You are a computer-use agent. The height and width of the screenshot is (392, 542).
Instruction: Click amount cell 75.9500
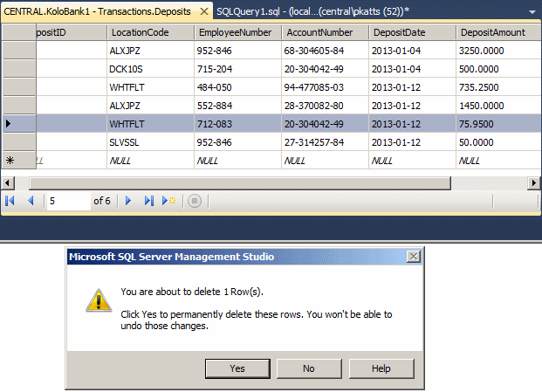[498, 124]
